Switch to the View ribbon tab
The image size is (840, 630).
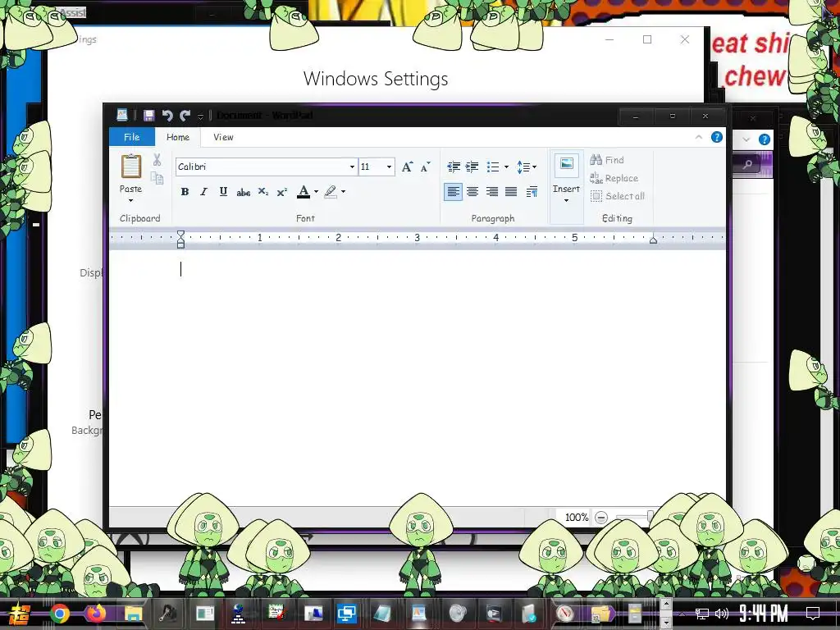[223, 137]
